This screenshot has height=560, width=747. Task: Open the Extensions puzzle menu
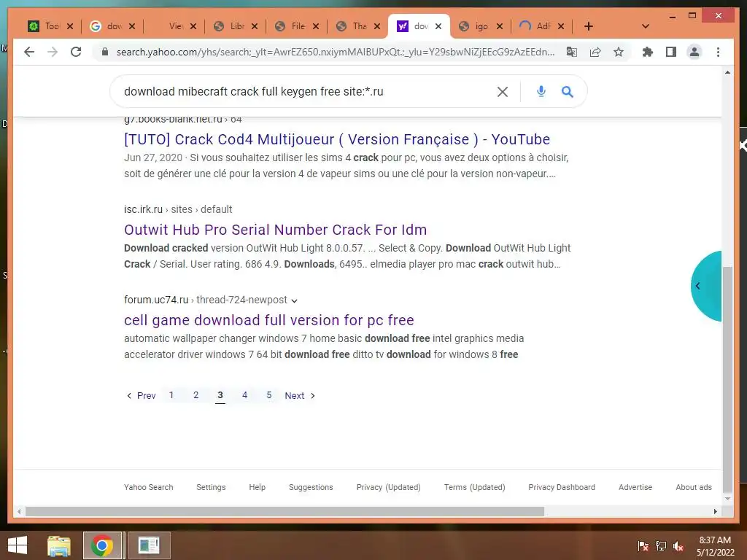[x=648, y=52]
